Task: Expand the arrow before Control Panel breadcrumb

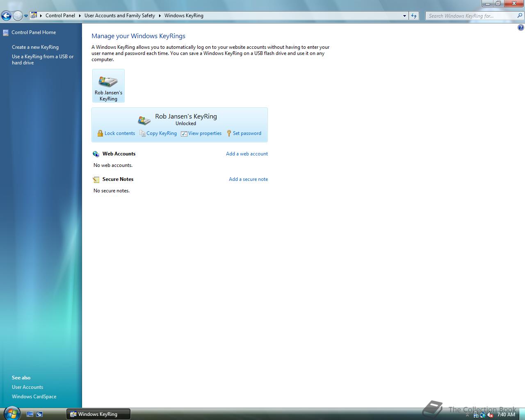Action: pyautogui.click(x=41, y=16)
